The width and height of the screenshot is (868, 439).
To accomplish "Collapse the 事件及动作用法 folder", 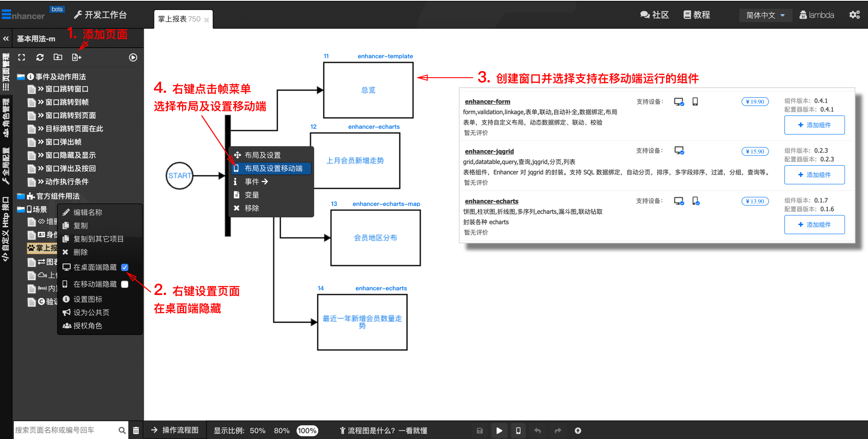I will pyautogui.click(x=21, y=77).
